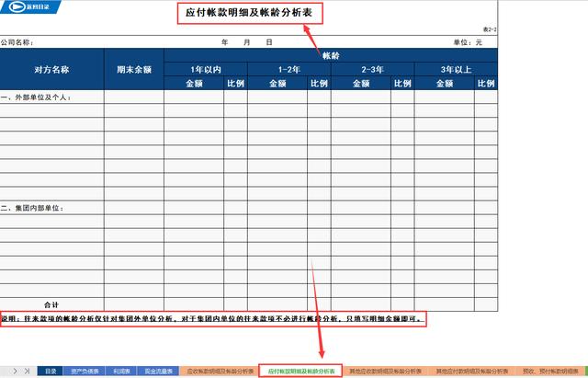Select 金额 header under 1-2年
The image size is (588, 378).
pos(277,84)
